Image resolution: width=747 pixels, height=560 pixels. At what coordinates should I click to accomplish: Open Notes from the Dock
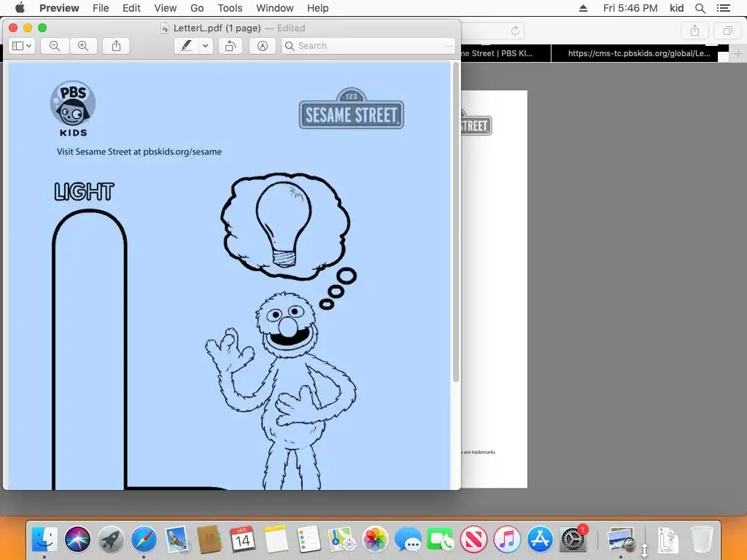pyautogui.click(x=276, y=539)
